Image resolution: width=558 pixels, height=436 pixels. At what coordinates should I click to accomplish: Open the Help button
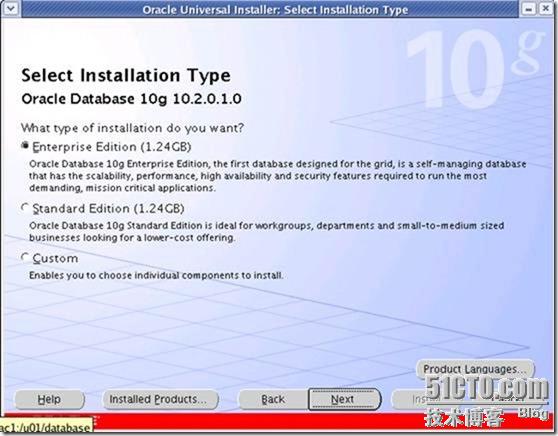pyautogui.click(x=49, y=399)
